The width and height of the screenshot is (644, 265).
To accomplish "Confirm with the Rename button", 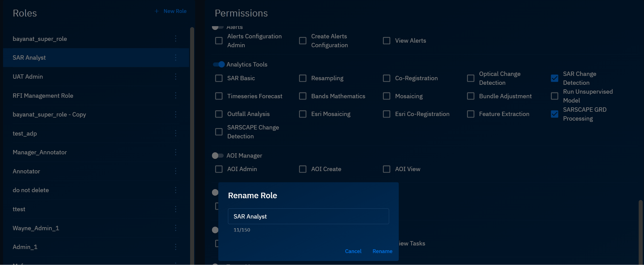I will pos(382,251).
